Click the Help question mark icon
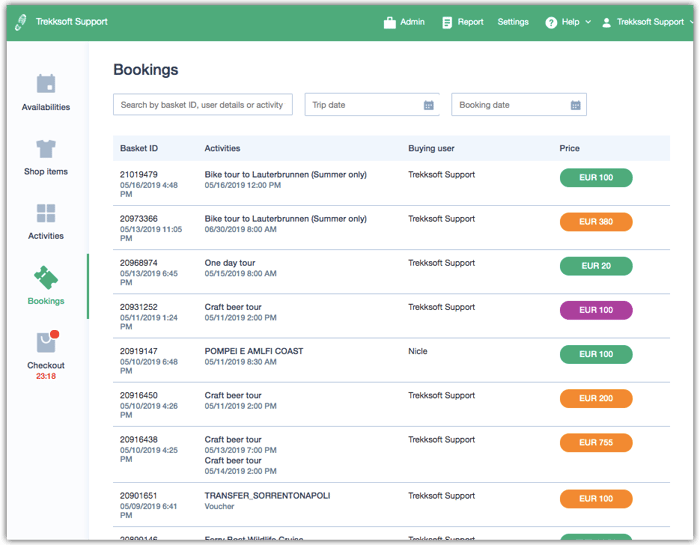Image resolution: width=700 pixels, height=545 pixels. [551, 22]
